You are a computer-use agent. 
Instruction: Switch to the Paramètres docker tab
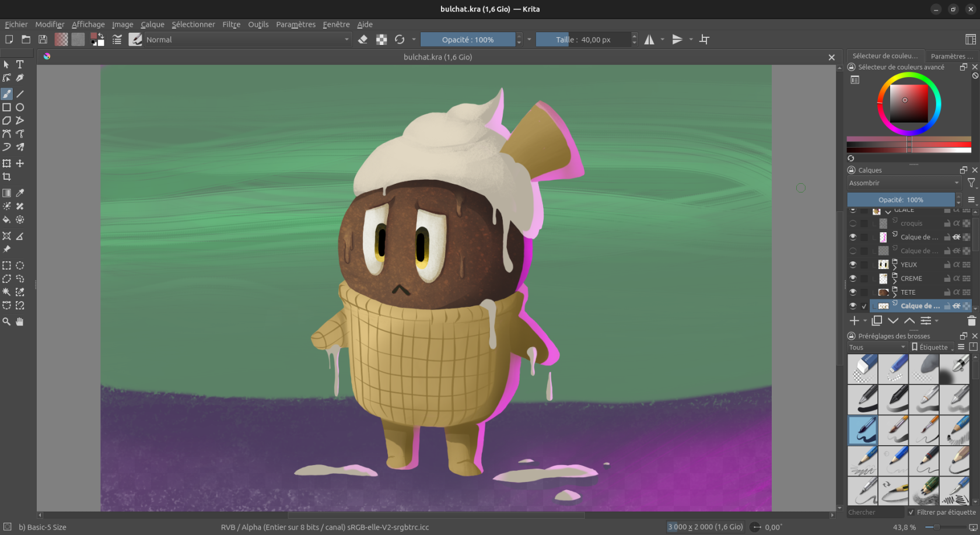point(951,56)
